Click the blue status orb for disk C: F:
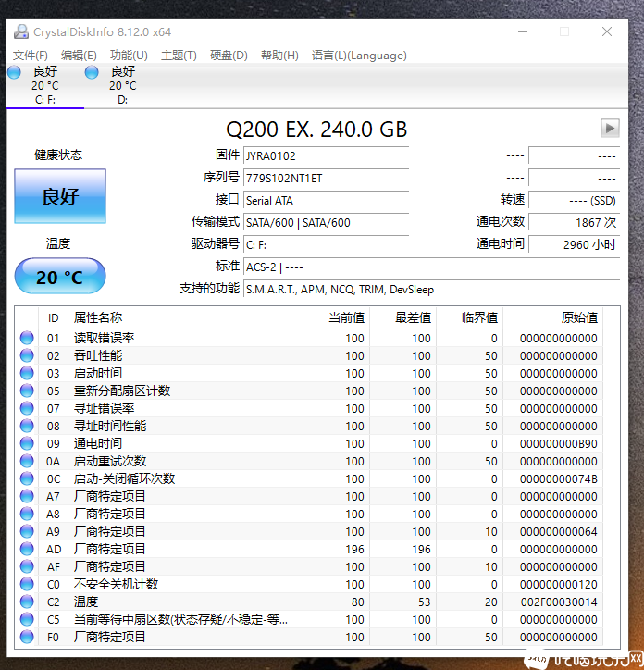The width and height of the screenshot is (644, 670). coord(14,72)
